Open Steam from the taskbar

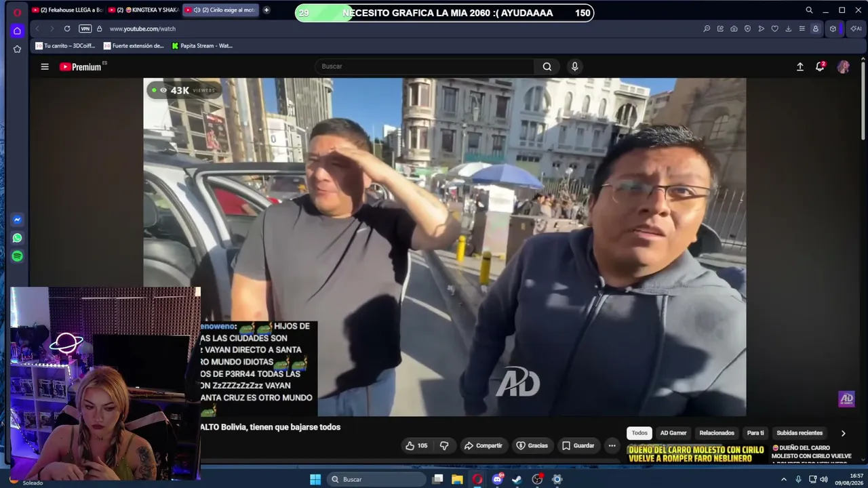click(517, 479)
